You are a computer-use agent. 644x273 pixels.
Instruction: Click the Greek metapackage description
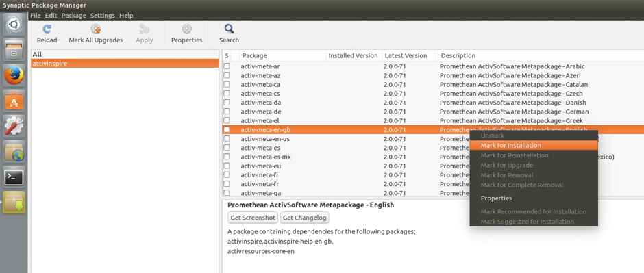tap(511, 120)
